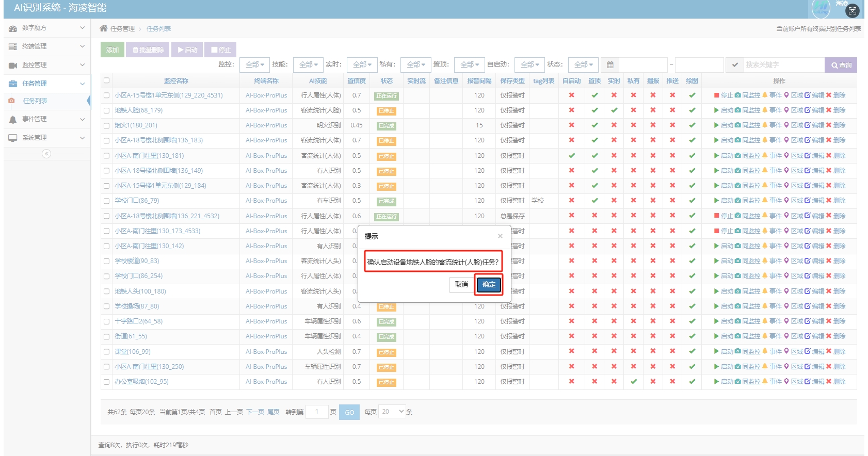Open 区域 for 街道(61_55) row
The image size is (868, 456).
[x=794, y=336]
